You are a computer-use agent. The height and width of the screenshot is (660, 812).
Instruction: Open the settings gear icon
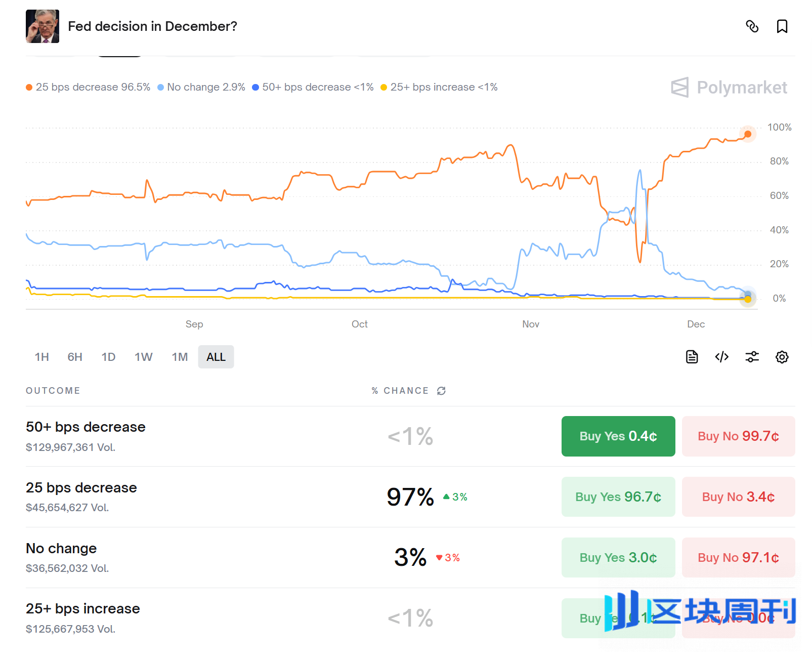[782, 357]
